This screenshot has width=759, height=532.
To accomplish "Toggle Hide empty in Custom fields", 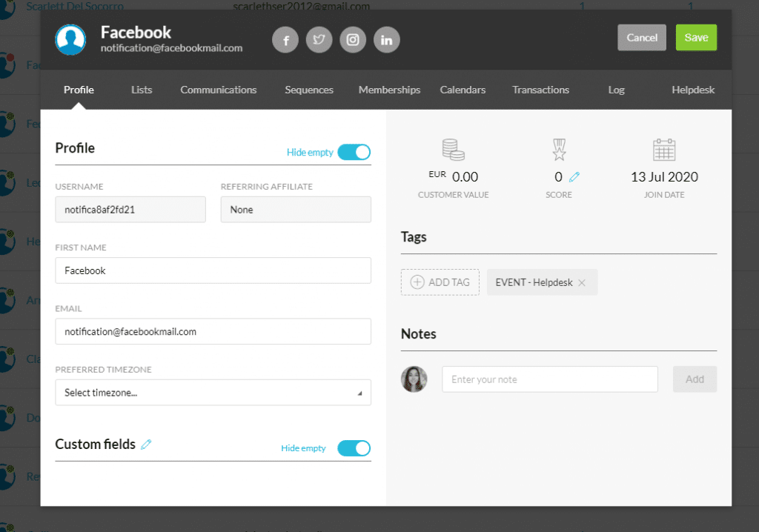I will [x=354, y=448].
